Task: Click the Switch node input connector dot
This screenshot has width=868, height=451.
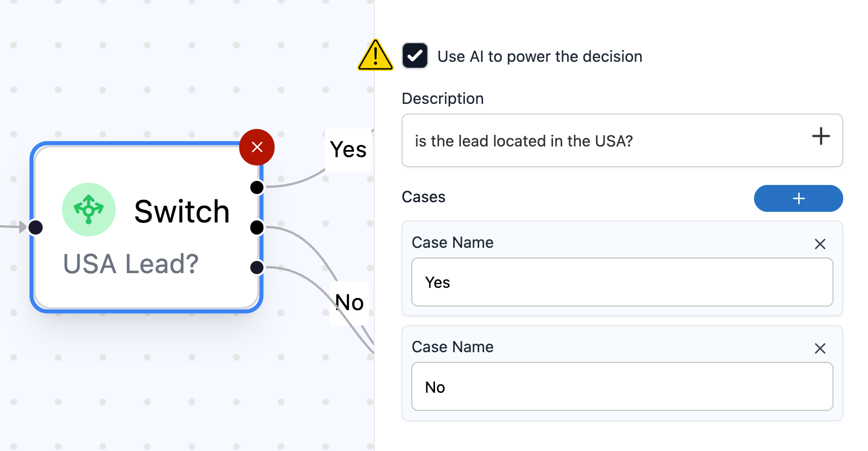Action: [x=35, y=228]
